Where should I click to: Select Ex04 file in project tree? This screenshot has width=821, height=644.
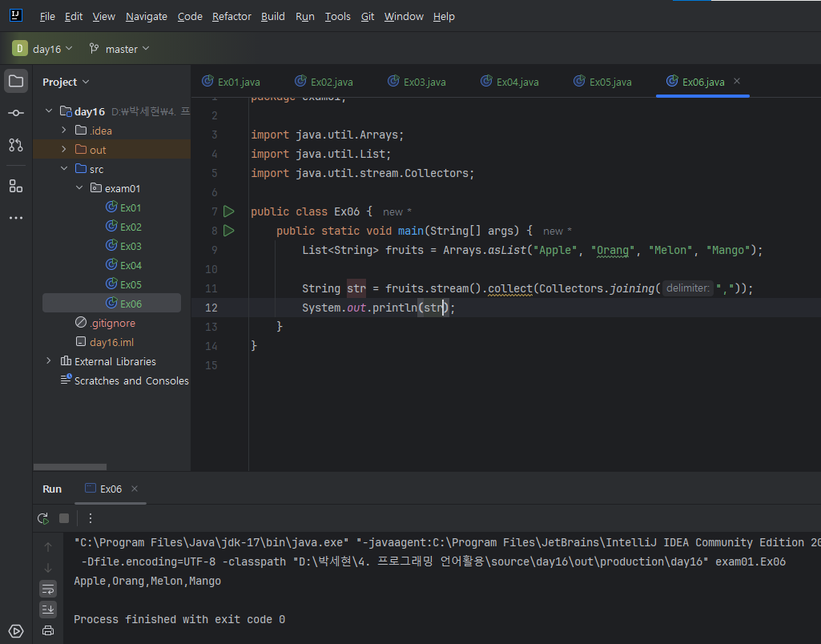[131, 265]
